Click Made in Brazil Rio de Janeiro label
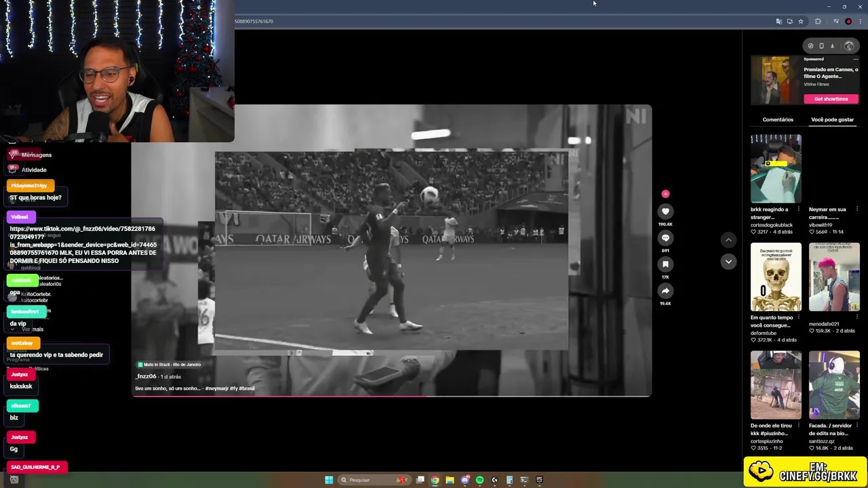This screenshot has height=488, width=868. [x=170, y=365]
